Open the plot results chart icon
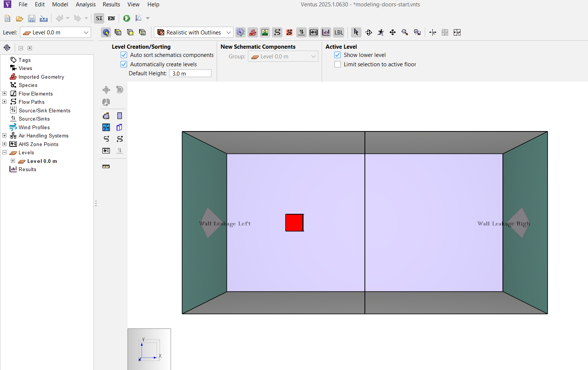This screenshot has height=370, width=588. [139, 18]
